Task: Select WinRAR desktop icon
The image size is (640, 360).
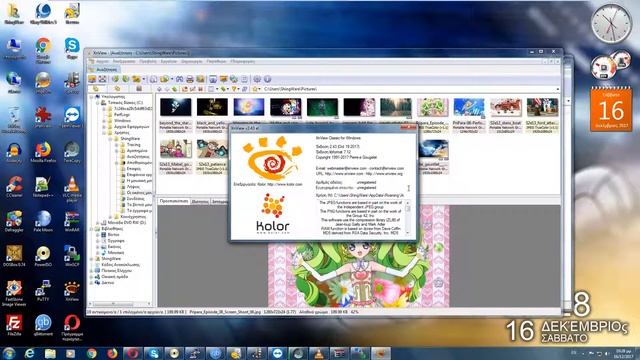Action: coord(72,221)
